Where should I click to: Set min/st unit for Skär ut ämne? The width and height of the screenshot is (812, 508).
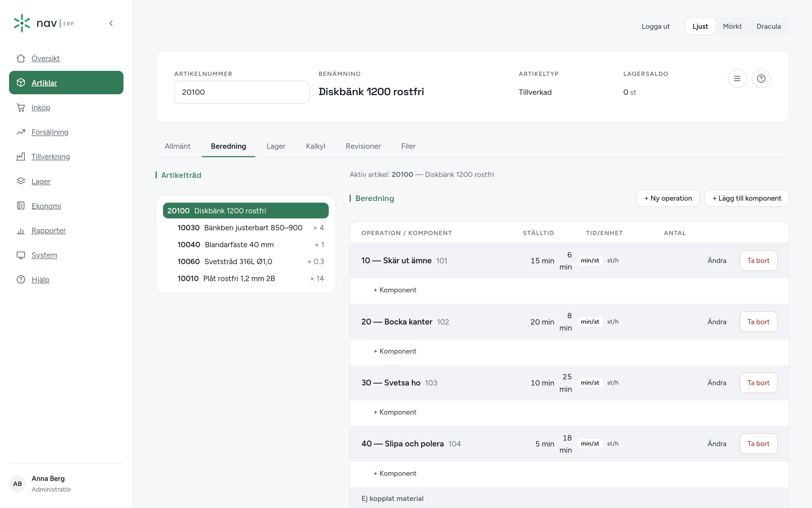pos(590,260)
